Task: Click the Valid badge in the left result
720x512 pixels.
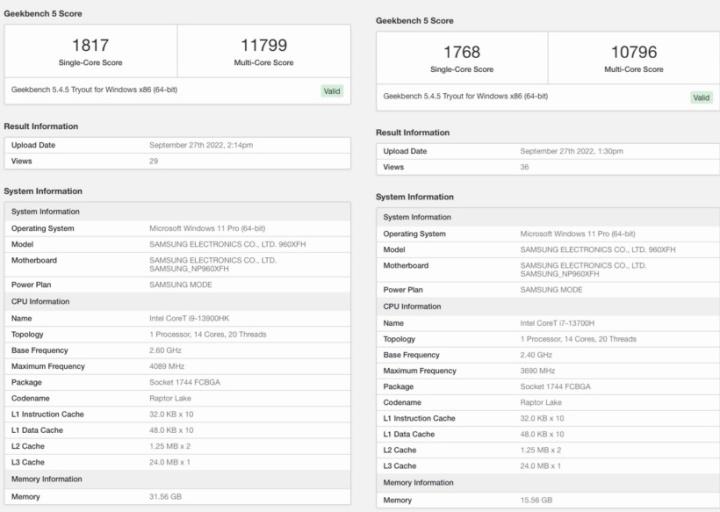Action: (332, 91)
